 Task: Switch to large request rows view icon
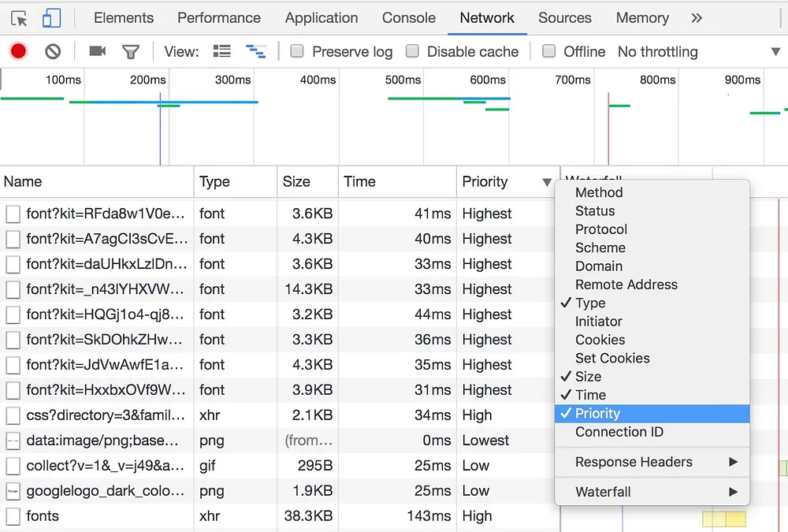point(222,52)
